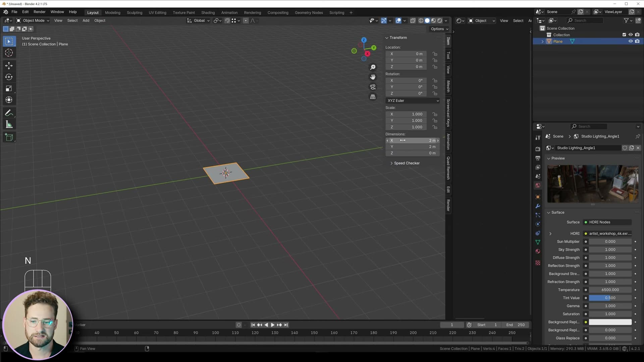The image size is (644, 362).
Task: Open the Render menu
Action: coord(40,12)
